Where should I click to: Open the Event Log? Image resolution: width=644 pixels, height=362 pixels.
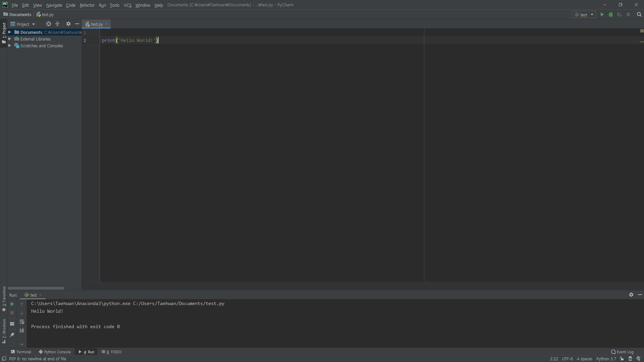tap(622, 352)
